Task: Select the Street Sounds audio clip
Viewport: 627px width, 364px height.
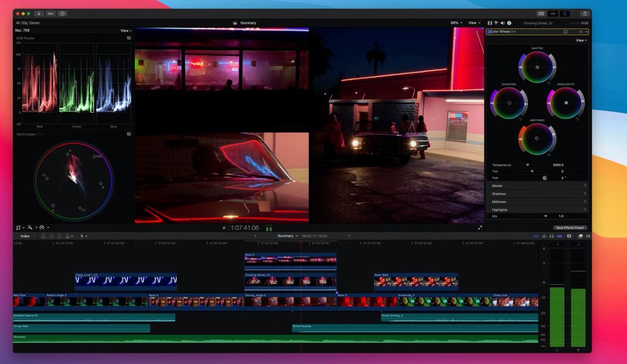Action: pos(414,328)
